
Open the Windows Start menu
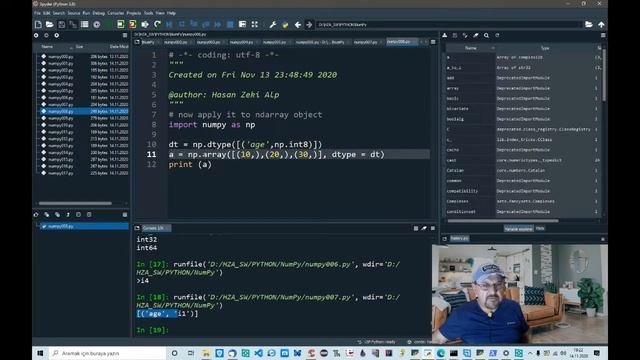40,353
